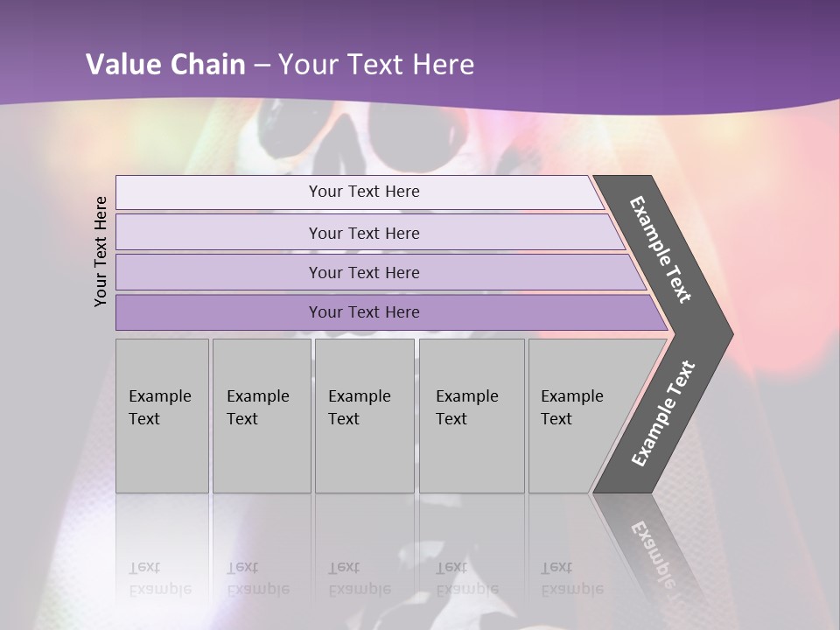The width and height of the screenshot is (840, 630).
Task: Select the first gray "Example Text" box
Action: click(x=162, y=416)
